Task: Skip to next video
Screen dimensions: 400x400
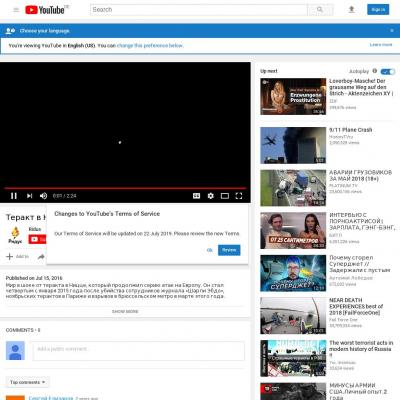Action: (x=29, y=196)
